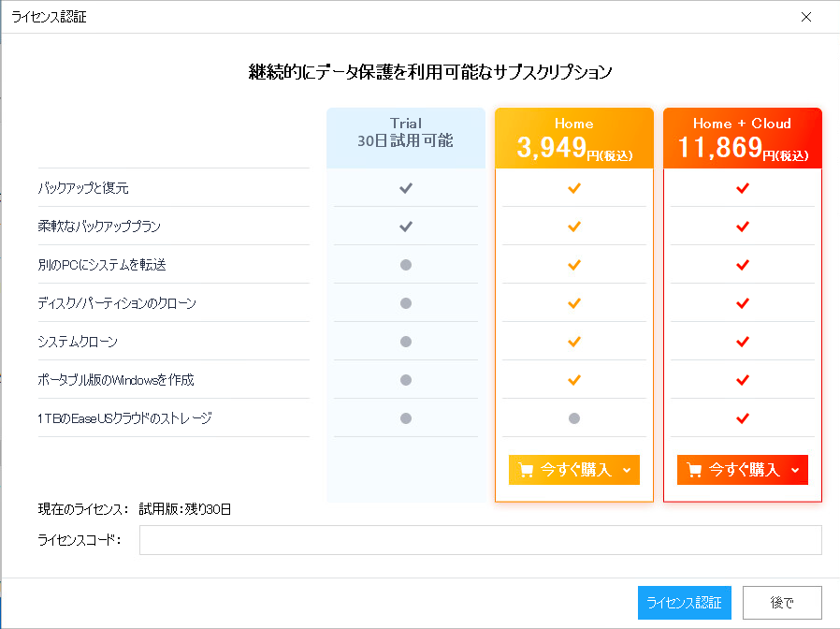
Task: Expand Home plan purchase dropdown arrow
Action: coord(627,470)
